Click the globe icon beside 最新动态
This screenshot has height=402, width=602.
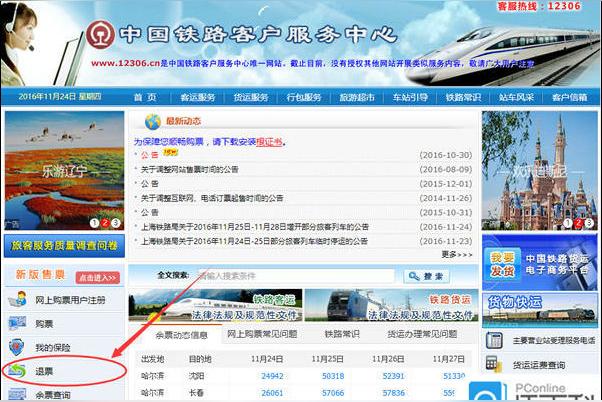(152, 122)
